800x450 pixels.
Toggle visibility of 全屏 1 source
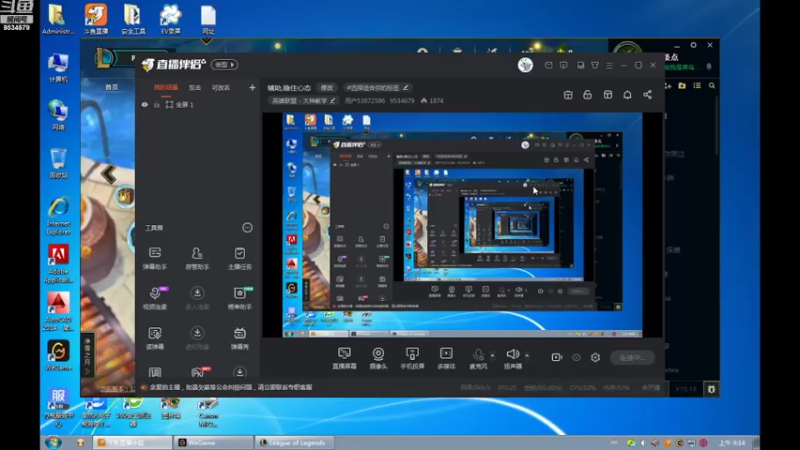tap(145, 105)
